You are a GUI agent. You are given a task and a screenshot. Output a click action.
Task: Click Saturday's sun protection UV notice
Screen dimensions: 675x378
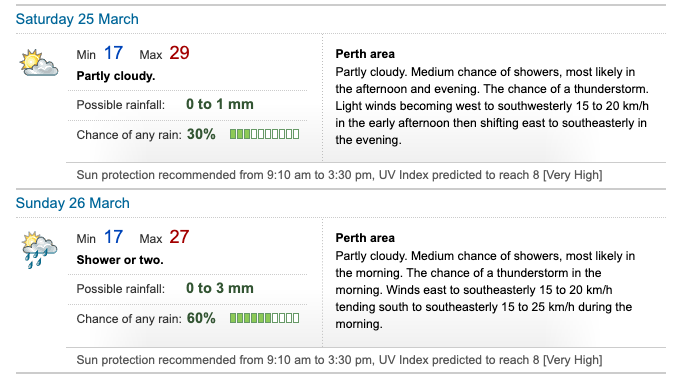(339, 175)
